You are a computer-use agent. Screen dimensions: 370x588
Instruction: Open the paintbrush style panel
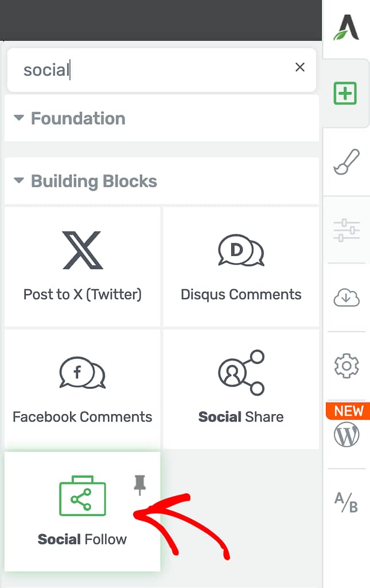[x=346, y=161]
